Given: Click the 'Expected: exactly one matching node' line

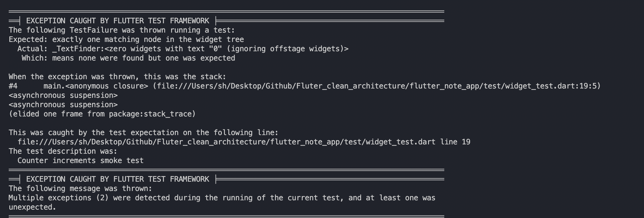Looking at the screenshot, I should click(x=126, y=39).
